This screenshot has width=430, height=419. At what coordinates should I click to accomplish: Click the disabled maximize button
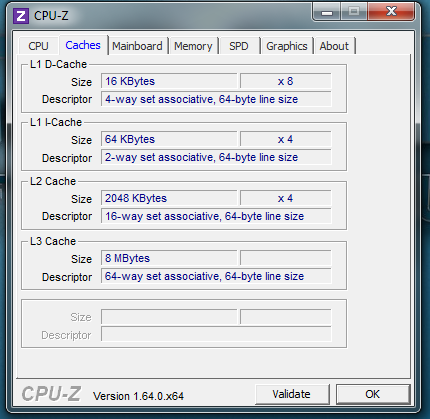pos(354,12)
